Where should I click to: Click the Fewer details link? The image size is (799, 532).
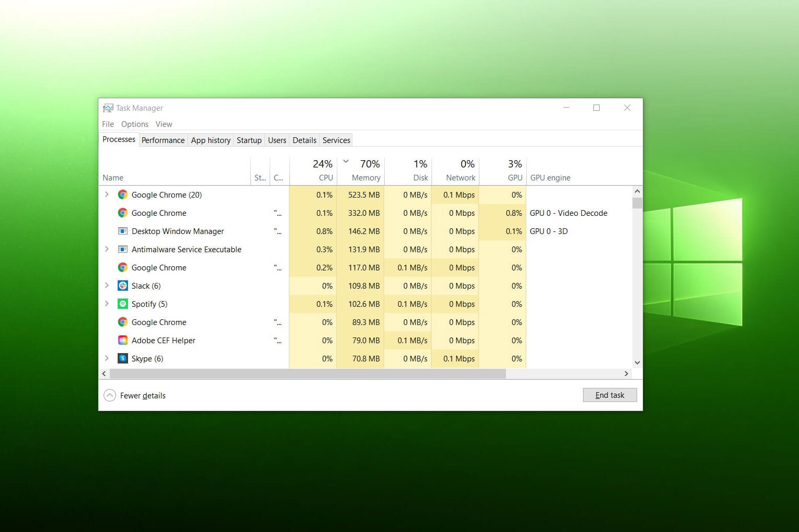click(x=143, y=396)
